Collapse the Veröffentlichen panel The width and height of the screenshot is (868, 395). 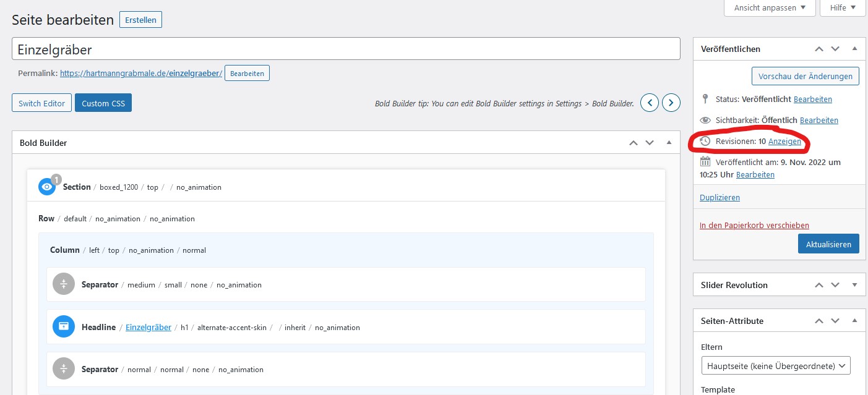click(854, 49)
